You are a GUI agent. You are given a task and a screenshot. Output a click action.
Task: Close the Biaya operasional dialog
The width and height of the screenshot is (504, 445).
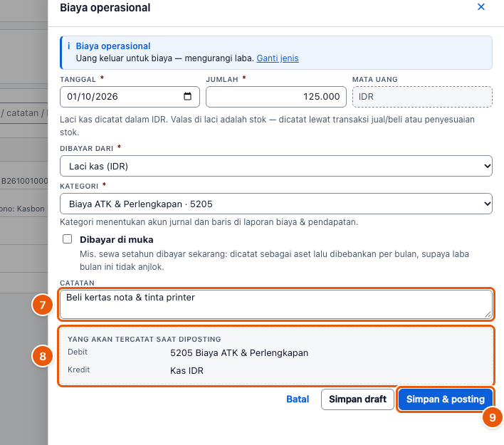click(x=481, y=6)
